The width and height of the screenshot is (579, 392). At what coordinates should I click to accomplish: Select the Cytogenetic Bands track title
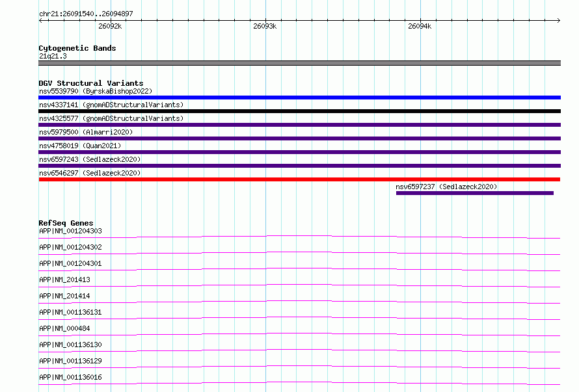click(77, 48)
